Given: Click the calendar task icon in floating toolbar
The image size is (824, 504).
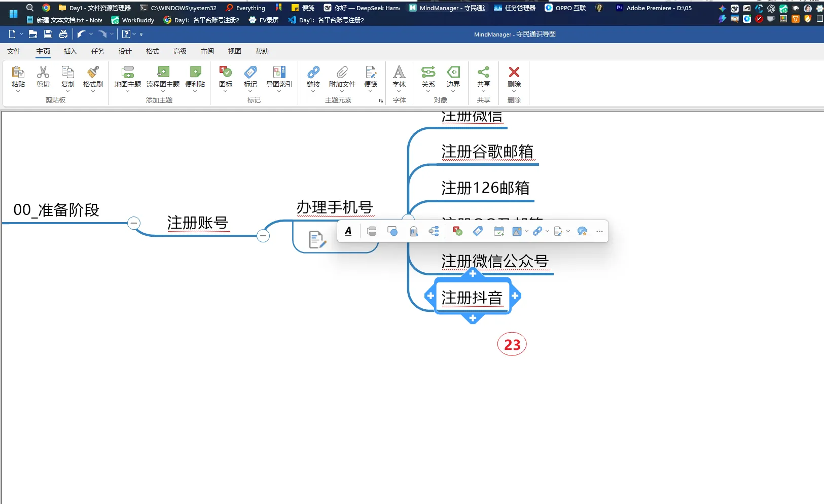Looking at the screenshot, I should (499, 231).
